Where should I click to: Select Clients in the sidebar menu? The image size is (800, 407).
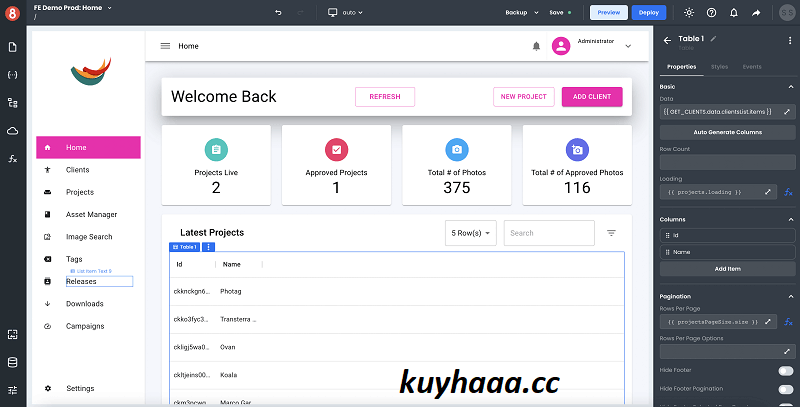click(88, 170)
